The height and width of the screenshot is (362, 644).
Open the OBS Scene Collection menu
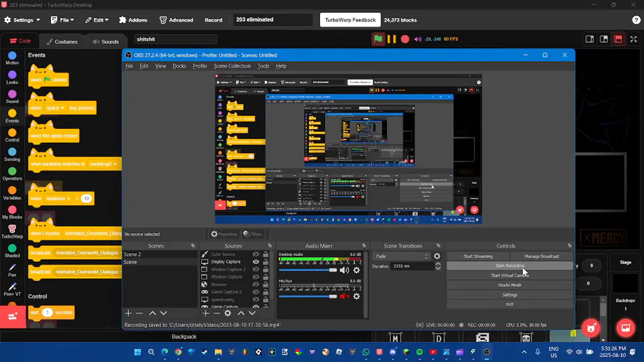tap(232, 66)
